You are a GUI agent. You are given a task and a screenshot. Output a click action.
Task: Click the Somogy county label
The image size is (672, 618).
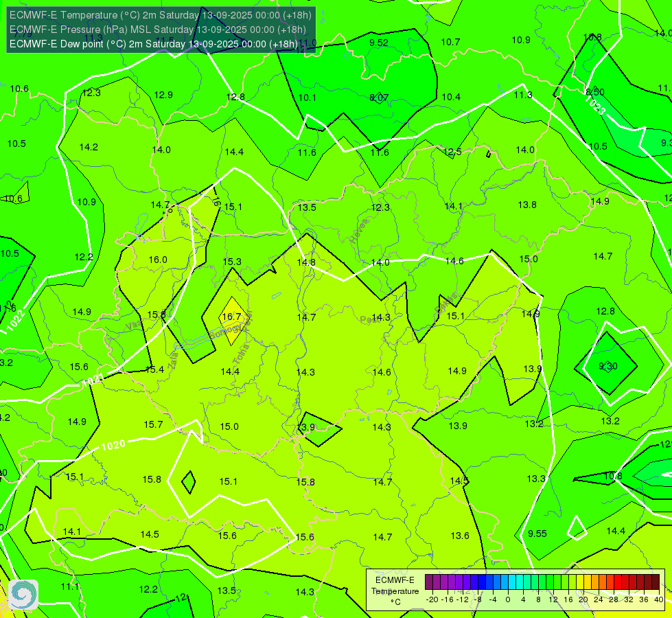point(226,331)
